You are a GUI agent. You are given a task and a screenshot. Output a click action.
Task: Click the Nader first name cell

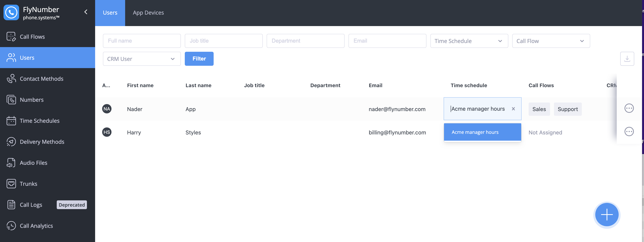tap(134, 109)
